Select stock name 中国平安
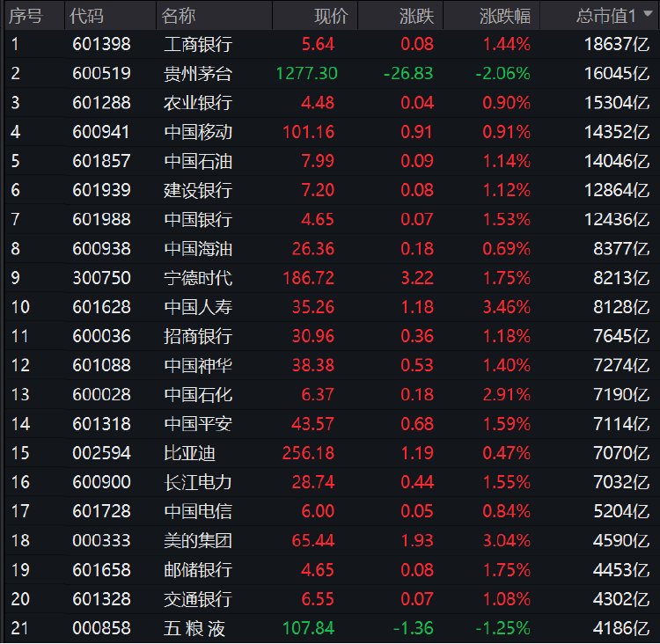The image size is (660, 644). click(198, 424)
